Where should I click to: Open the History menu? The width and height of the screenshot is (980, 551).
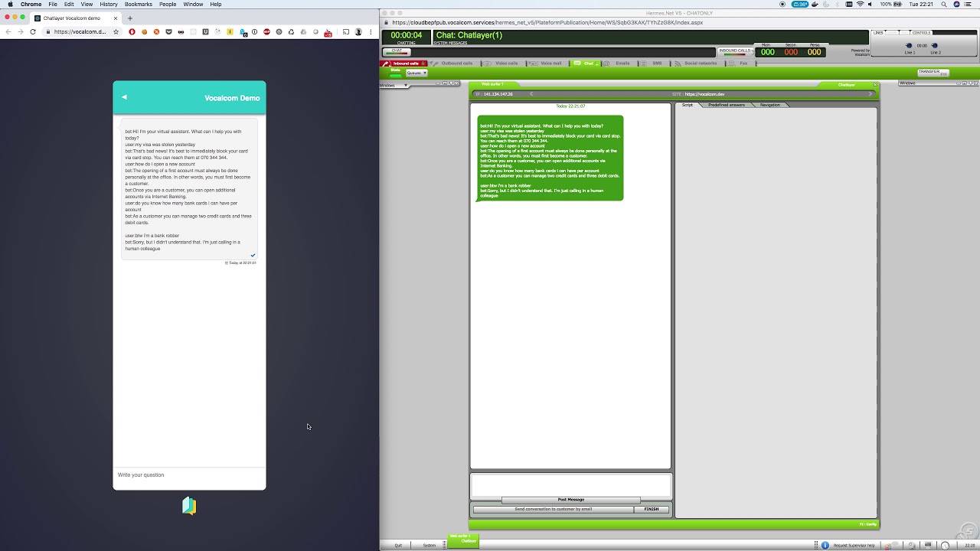[x=109, y=5]
